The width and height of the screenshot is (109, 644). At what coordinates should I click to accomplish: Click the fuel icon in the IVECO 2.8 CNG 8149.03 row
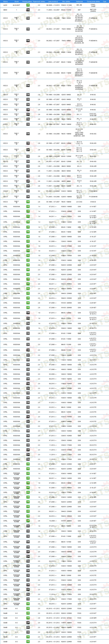pyautogui.click(x=28, y=202)
